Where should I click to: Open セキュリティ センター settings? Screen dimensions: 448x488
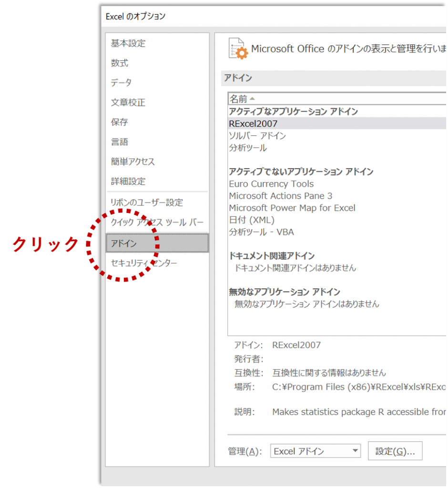(x=144, y=263)
